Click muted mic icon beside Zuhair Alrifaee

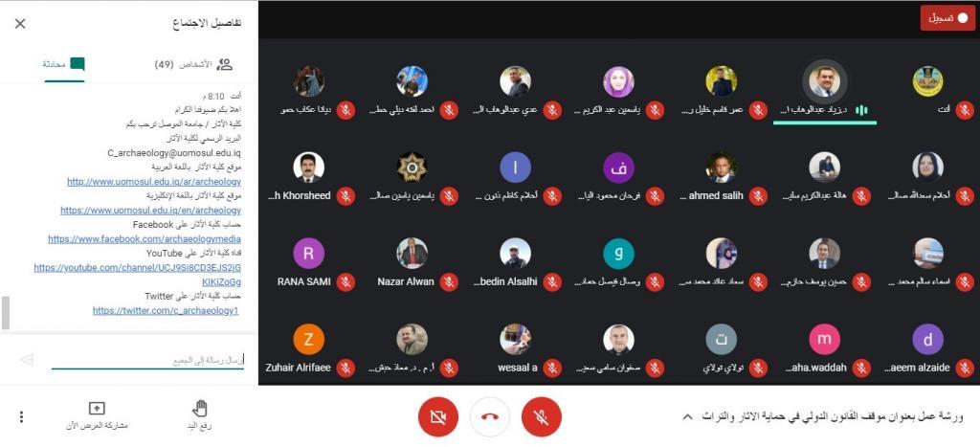(345, 368)
